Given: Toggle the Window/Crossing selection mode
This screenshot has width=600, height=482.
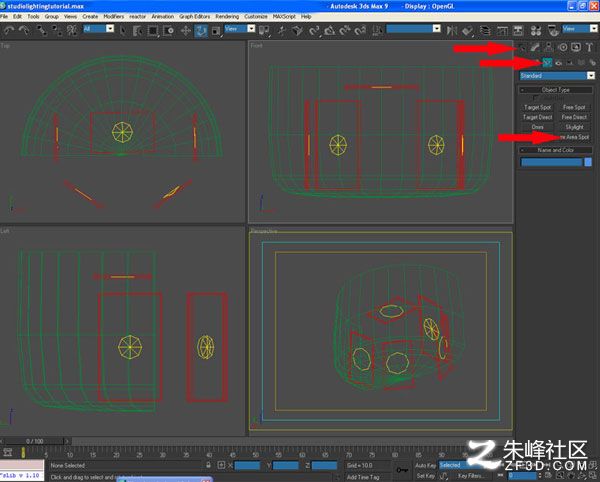Looking at the screenshot, I should pyautogui.click(x=168, y=30).
